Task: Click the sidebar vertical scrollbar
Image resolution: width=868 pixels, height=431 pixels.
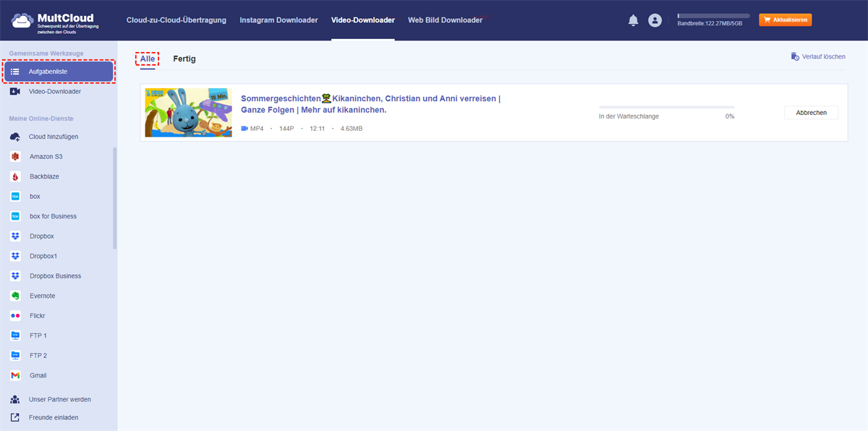Action: (x=114, y=199)
